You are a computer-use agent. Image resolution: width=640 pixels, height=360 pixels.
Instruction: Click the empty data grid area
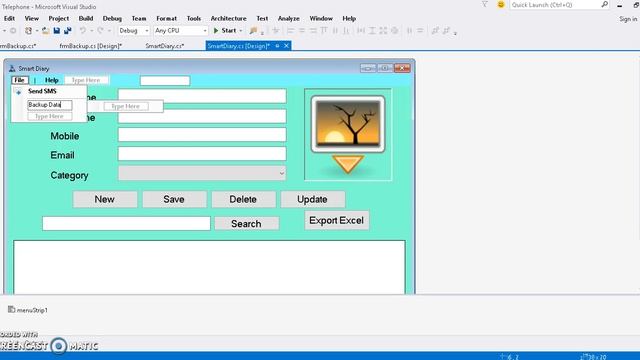click(x=209, y=267)
